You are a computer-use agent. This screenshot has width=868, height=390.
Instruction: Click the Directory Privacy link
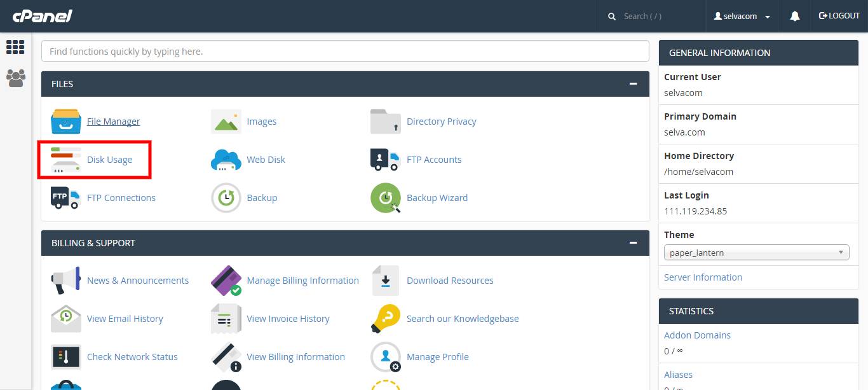point(442,122)
